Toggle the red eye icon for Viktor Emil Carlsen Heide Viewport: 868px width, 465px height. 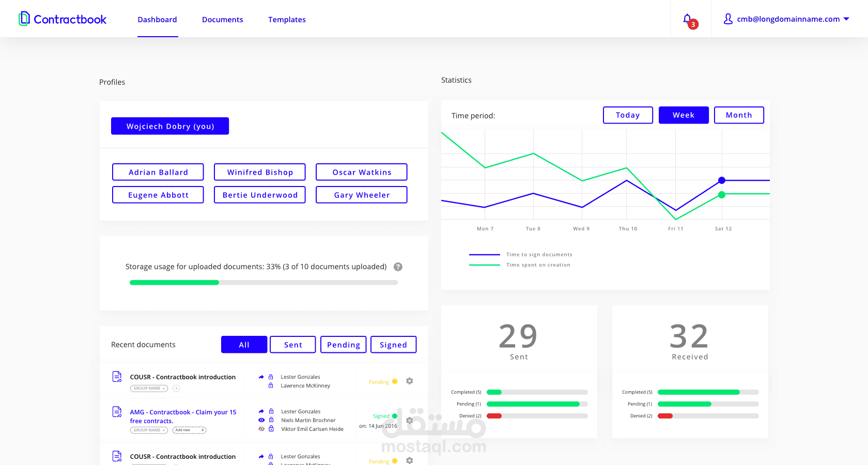coord(261,429)
